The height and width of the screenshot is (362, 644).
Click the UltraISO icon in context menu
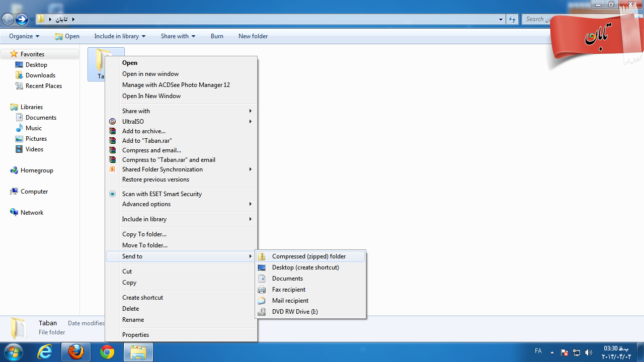113,122
